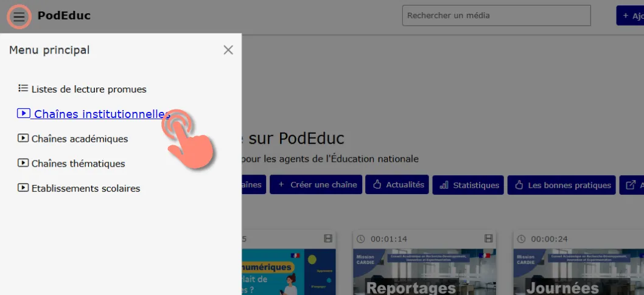Click the Créer une chaîne button
This screenshot has height=295, width=644.
[x=316, y=185]
